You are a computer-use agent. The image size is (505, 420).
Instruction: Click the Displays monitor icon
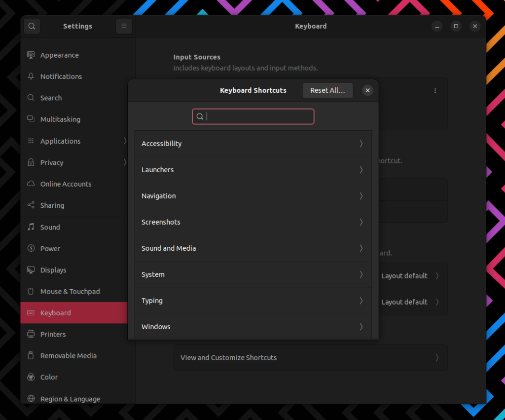pos(31,270)
